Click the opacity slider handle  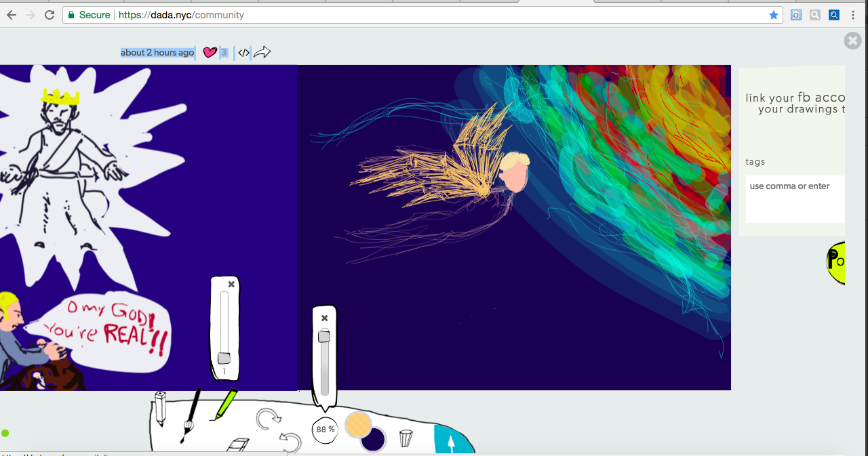coord(324,336)
